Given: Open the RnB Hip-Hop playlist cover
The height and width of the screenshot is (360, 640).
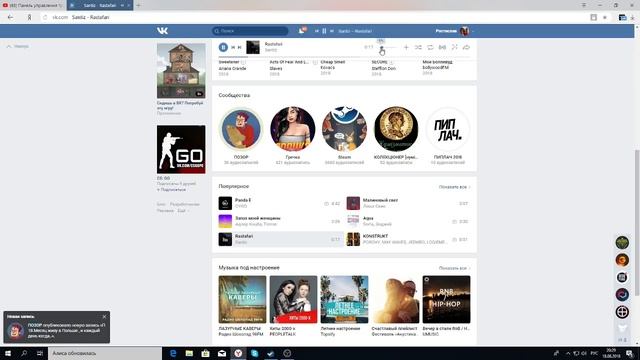Looking at the screenshot, I should coord(446,299).
